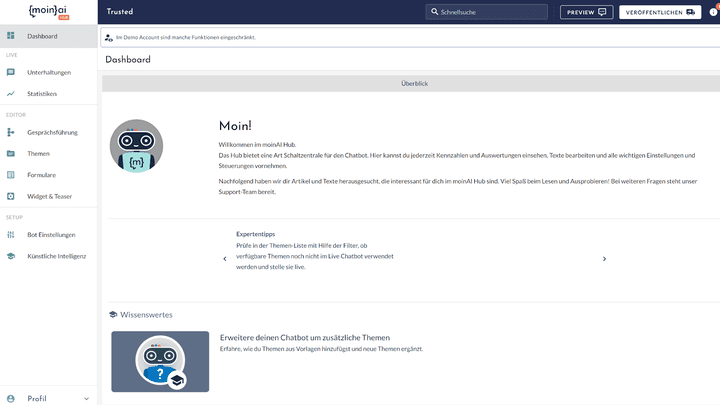The height and width of the screenshot is (405, 720).
Task: Click the Widget & Teaser icon
Action: pos(11,196)
